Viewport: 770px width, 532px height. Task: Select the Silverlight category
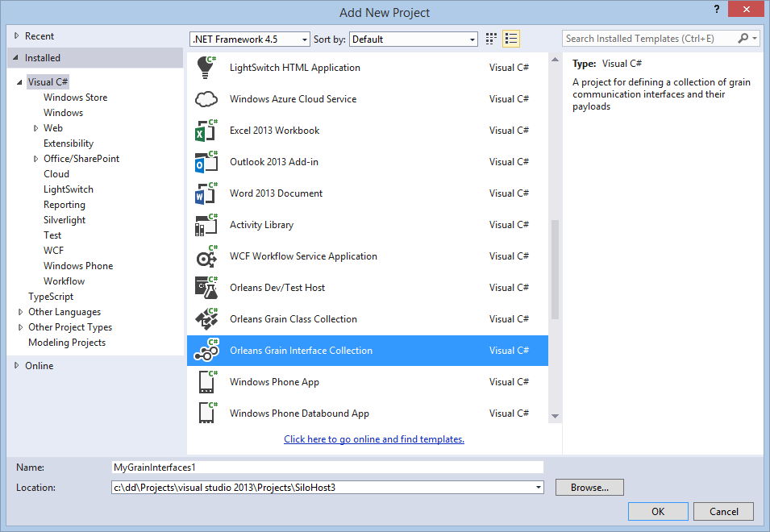coord(65,220)
